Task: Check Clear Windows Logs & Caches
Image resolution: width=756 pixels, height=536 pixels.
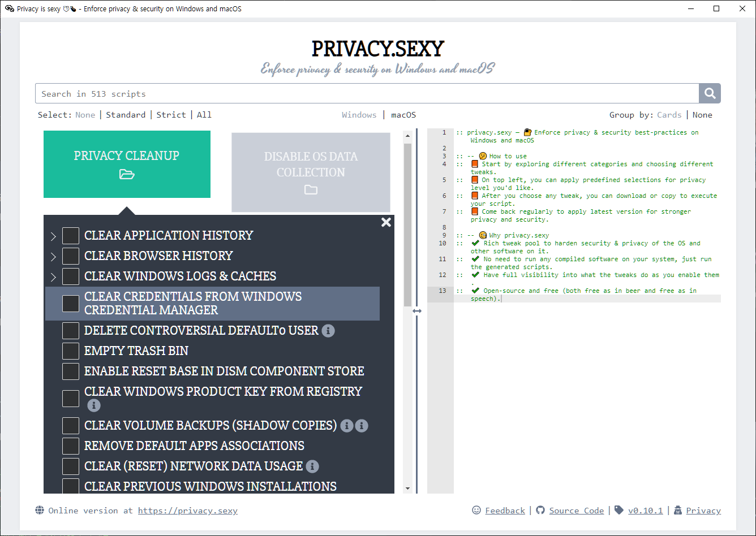Action: (71, 276)
